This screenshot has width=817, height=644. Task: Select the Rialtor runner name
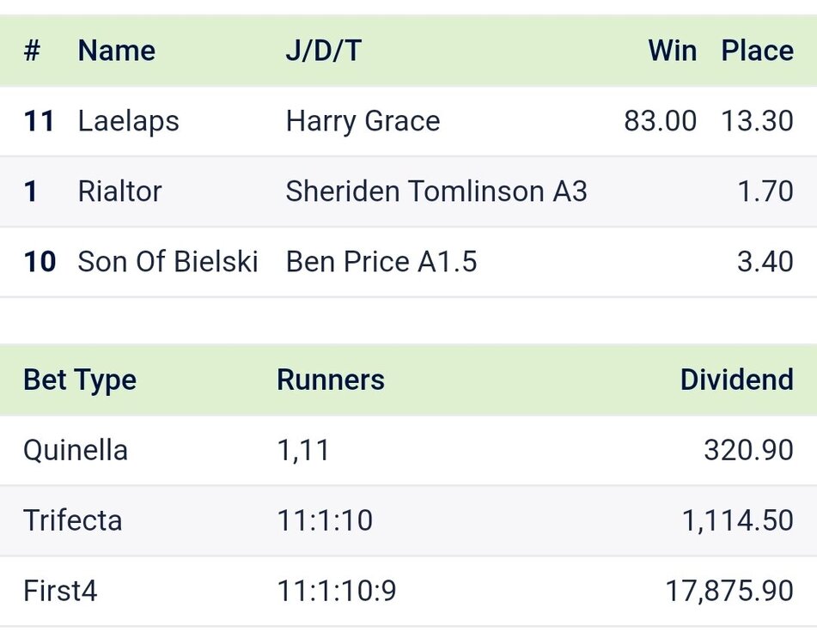119,191
